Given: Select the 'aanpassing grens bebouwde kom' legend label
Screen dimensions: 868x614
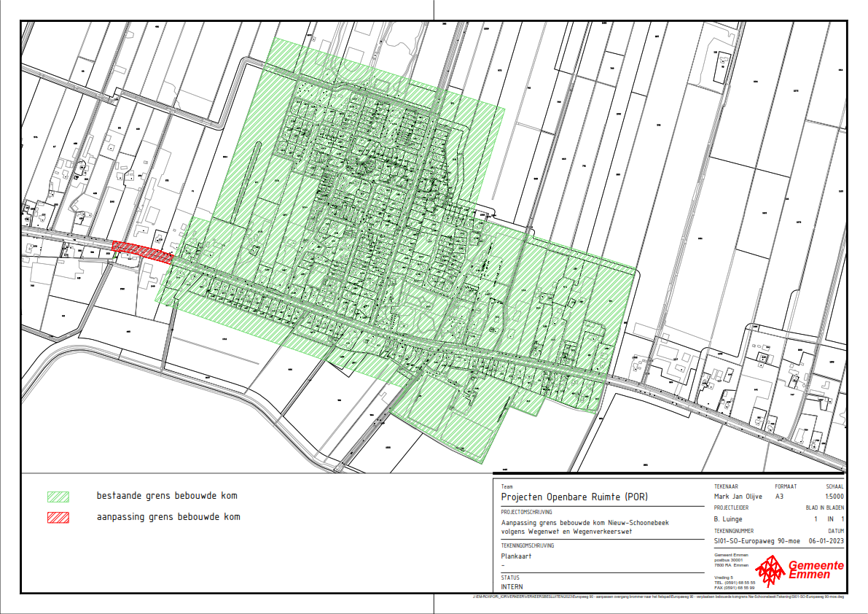Looking at the screenshot, I should tap(168, 517).
